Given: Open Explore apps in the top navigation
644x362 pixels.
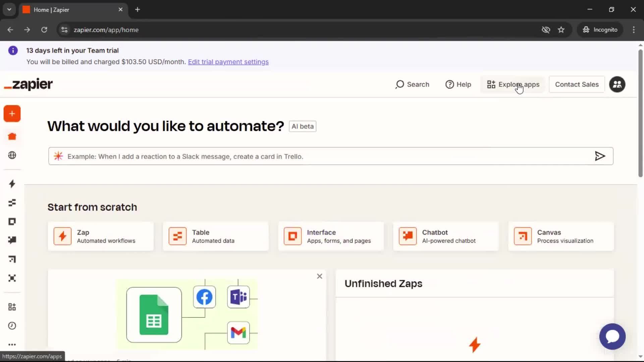Looking at the screenshot, I should tap(513, 84).
